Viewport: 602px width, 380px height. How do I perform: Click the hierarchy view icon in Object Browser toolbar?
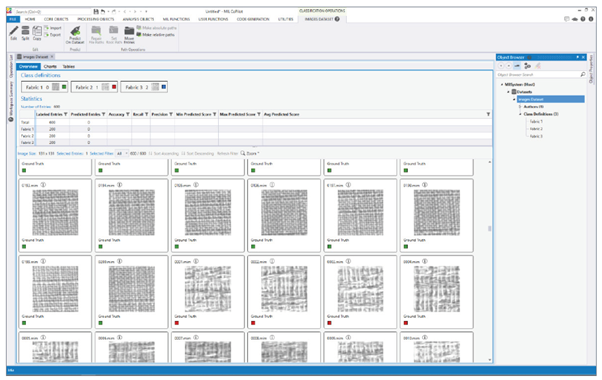(528, 66)
